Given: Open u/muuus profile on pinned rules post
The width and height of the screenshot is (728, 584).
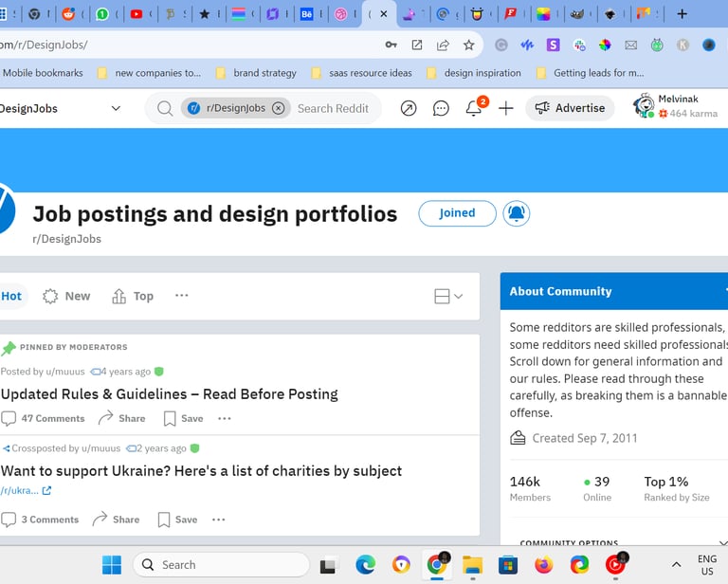Looking at the screenshot, I should [65, 372].
